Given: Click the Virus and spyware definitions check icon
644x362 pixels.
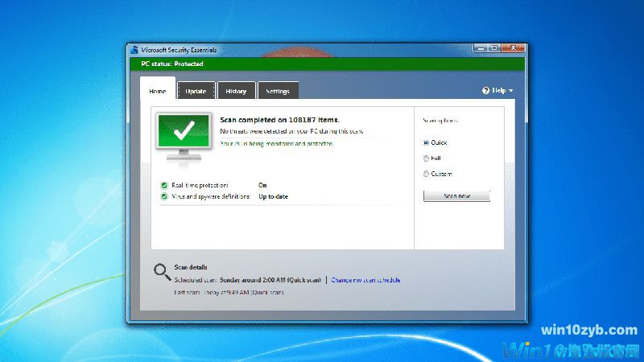Looking at the screenshot, I should click(x=164, y=196).
